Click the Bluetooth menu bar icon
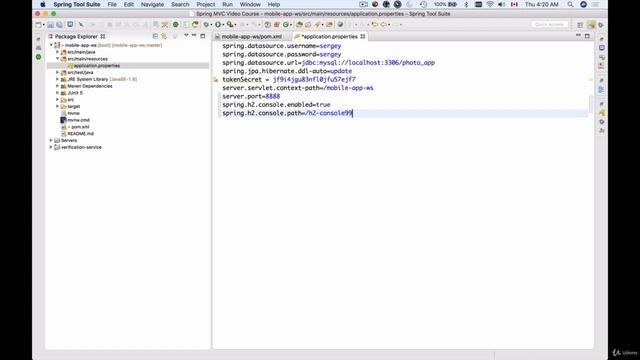 tap(466, 4)
